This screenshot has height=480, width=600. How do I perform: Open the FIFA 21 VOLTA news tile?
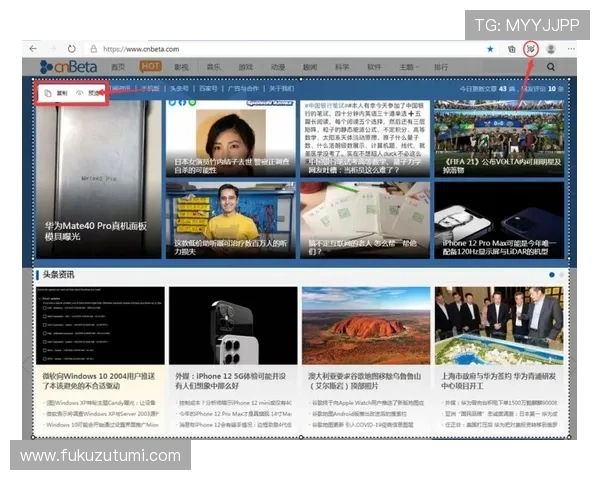(x=499, y=139)
